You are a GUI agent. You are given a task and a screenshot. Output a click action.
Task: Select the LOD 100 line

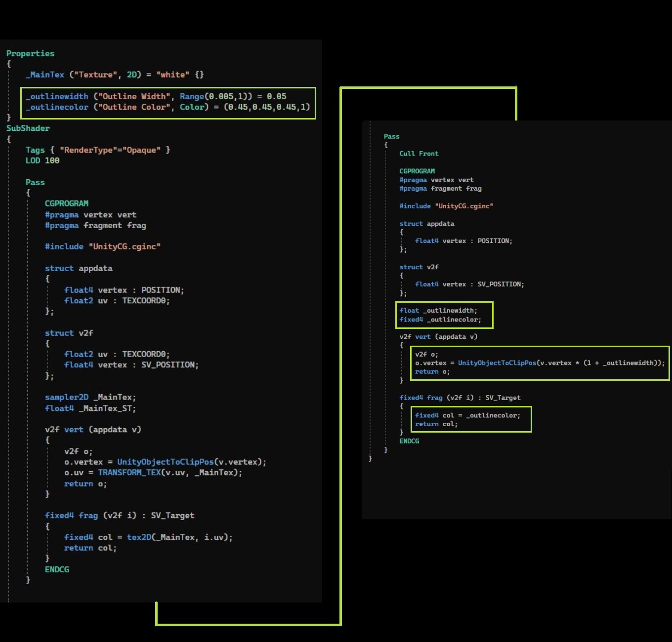point(42,160)
